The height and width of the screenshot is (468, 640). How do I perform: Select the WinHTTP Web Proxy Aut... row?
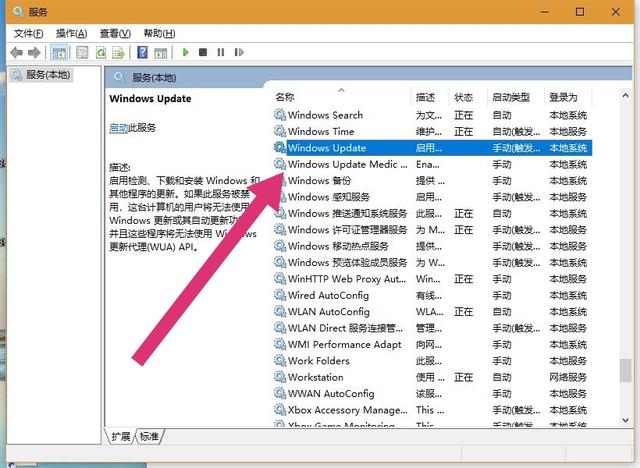pyautogui.click(x=432, y=279)
